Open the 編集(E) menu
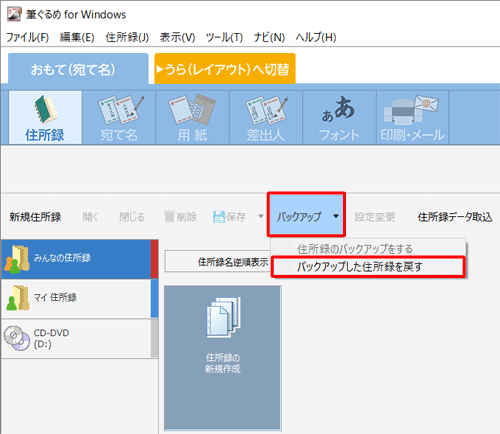500x434 pixels. click(77, 37)
